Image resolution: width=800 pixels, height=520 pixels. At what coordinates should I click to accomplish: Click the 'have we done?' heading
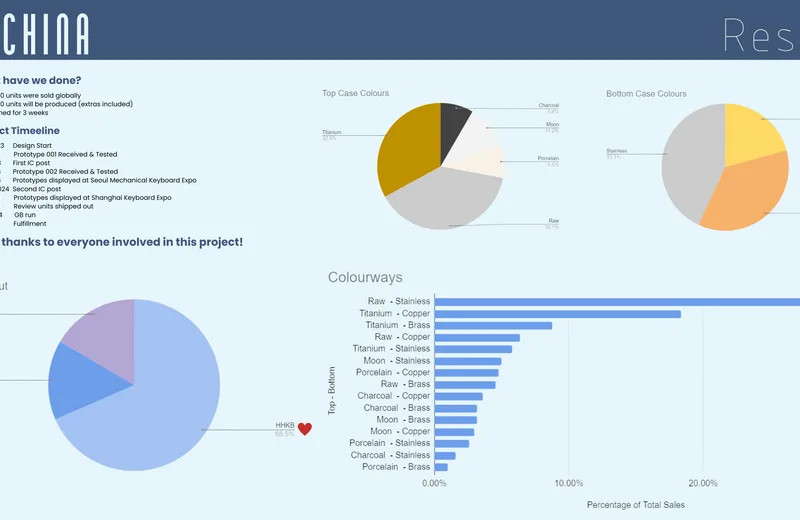41,80
